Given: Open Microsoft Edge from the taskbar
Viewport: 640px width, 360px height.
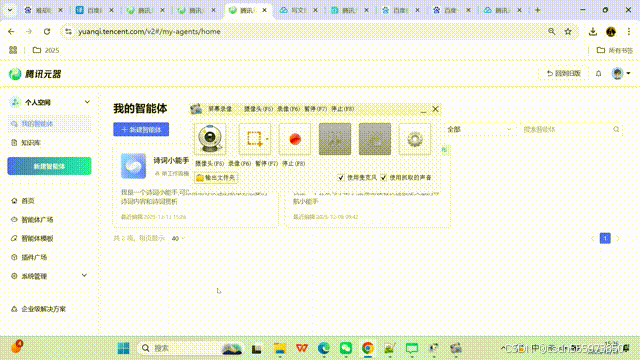Looking at the screenshot, I should pyautogui.click(x=324, y=348).
